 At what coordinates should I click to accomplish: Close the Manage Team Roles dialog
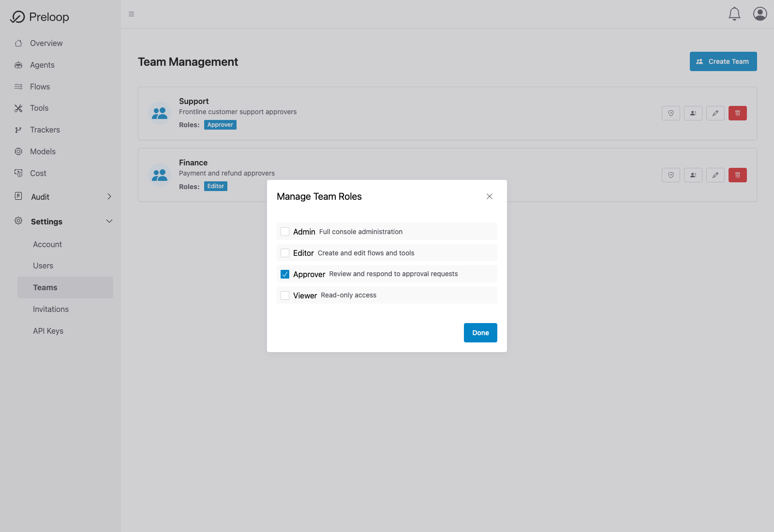tap(490, 196)
